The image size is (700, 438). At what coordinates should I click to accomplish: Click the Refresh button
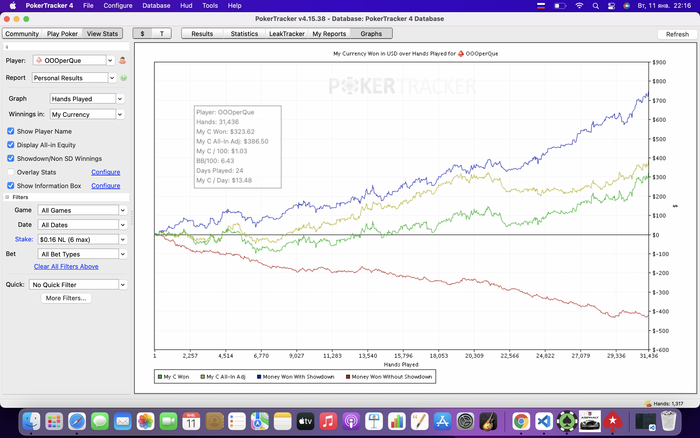pyautogui.click(x=677, y=34)
